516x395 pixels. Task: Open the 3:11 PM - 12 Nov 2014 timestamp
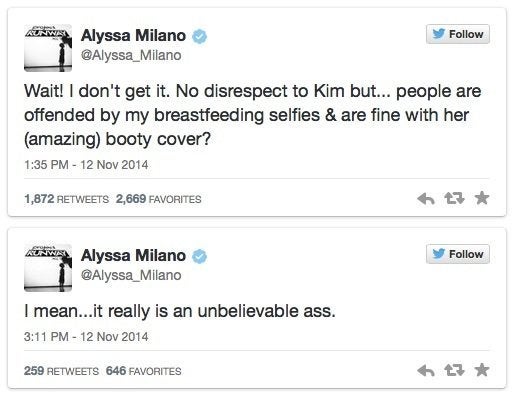[86, 336]
